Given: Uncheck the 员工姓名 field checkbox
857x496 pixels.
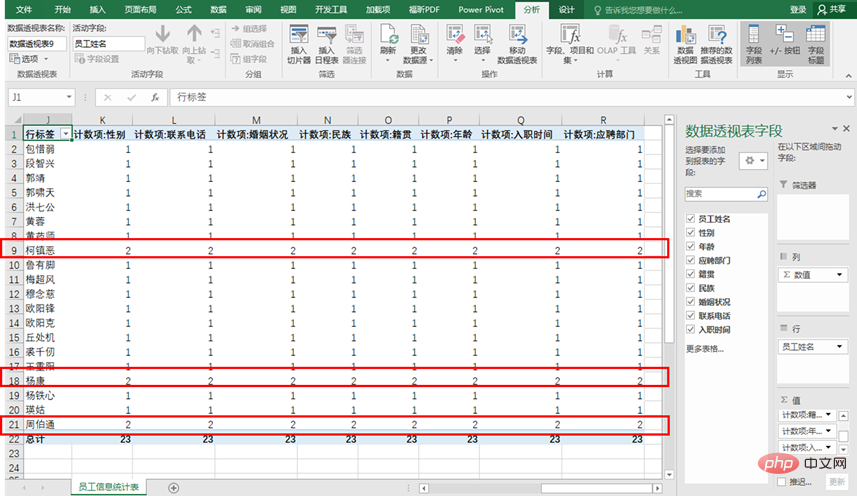Looking at the screenshot, I should [690, 218].
